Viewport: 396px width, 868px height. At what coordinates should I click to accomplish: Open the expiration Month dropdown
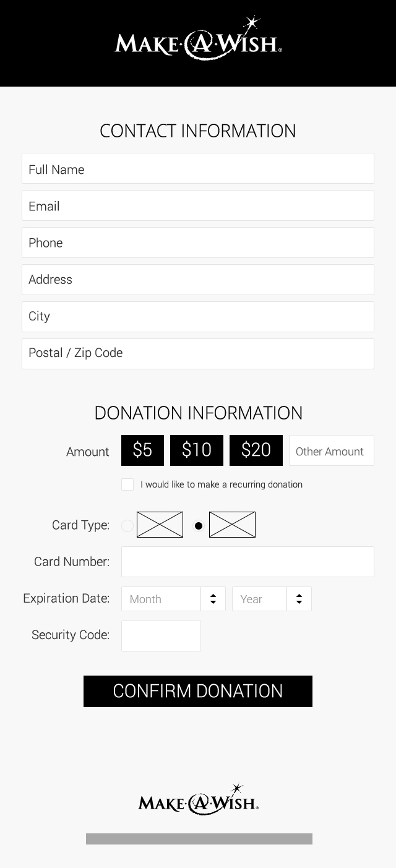point(173,599)
